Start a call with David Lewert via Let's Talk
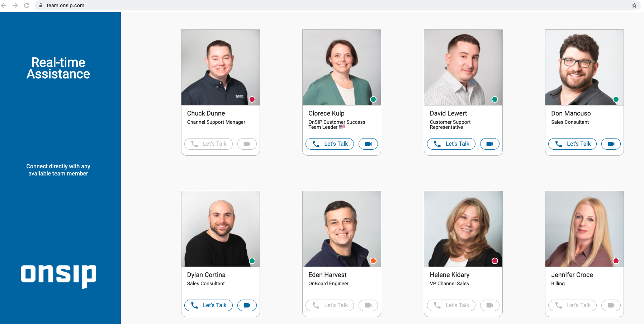Image resolution: width=644 pixels, height=324 pixels. tap(451, 144)
